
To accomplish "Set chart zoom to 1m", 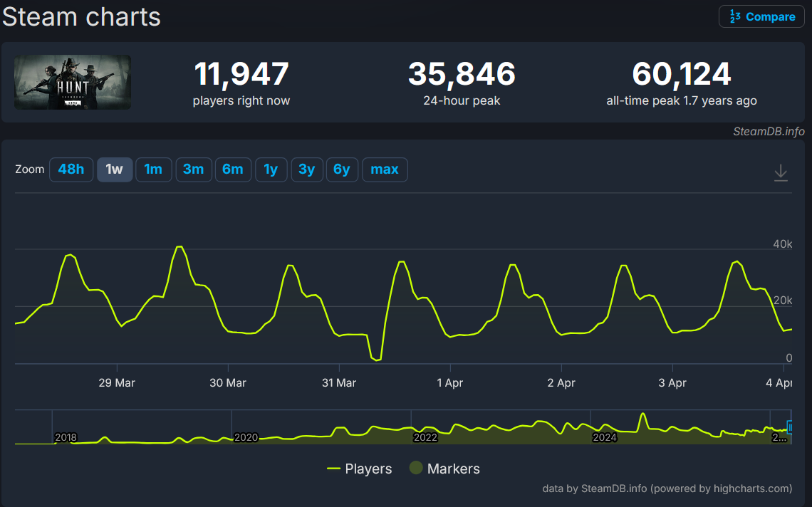I will (153, 169).
